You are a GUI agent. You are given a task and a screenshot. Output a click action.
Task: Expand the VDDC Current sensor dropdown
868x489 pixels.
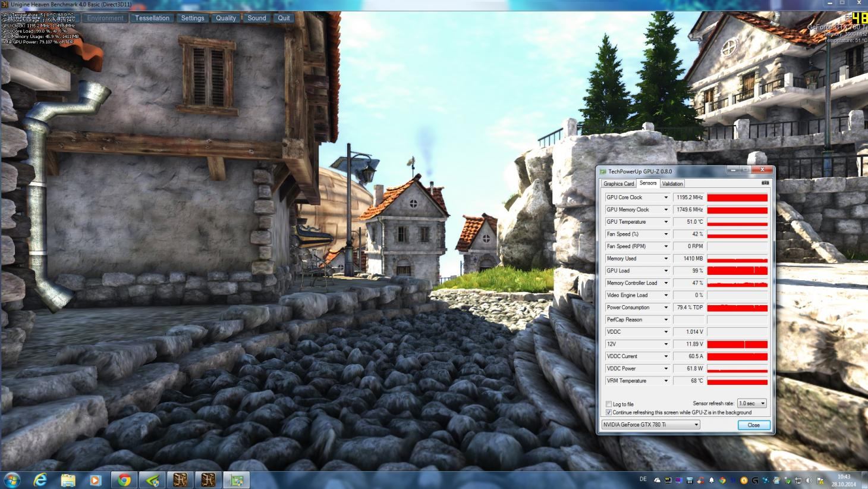tap(666, 356)
